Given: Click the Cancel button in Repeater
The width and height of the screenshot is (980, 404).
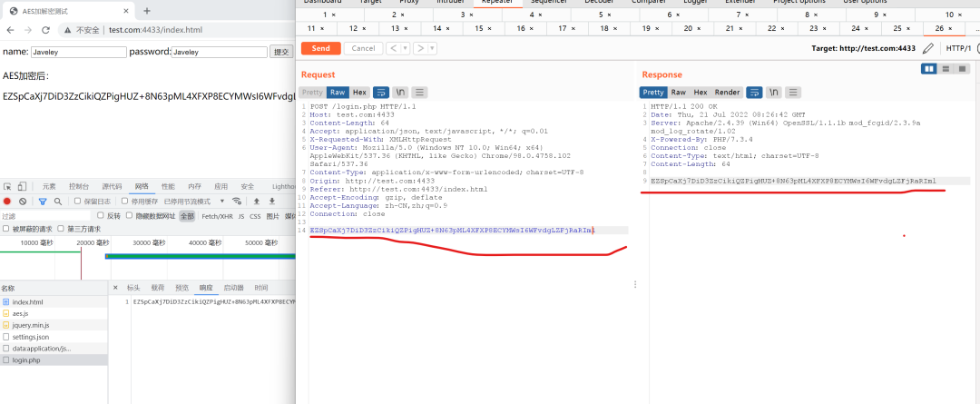Looking at the screenshot, I should click(363, 48).
